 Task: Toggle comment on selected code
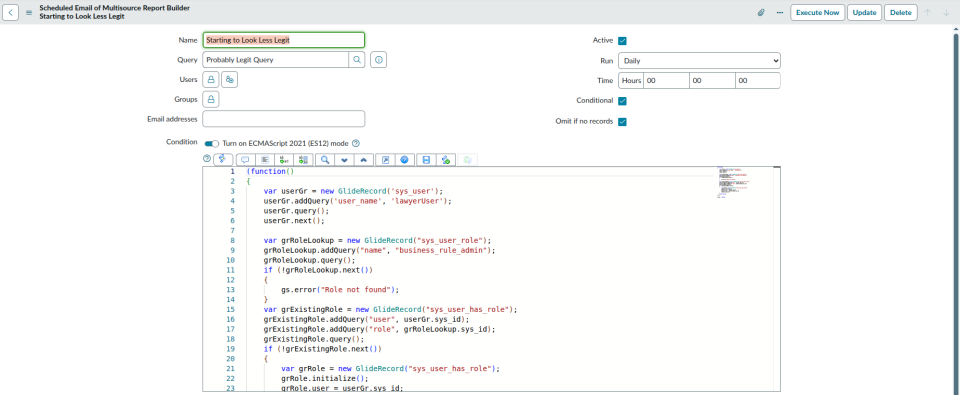[x=245, y=160]
